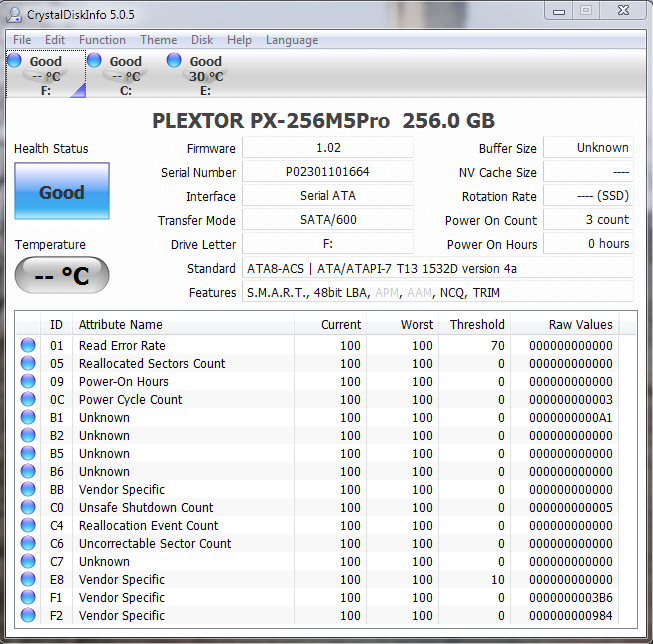The width and height of the screenshot is (653, 644).
Task: Click status orb for Read Error Rate
Action: click(x=28, y=346)
